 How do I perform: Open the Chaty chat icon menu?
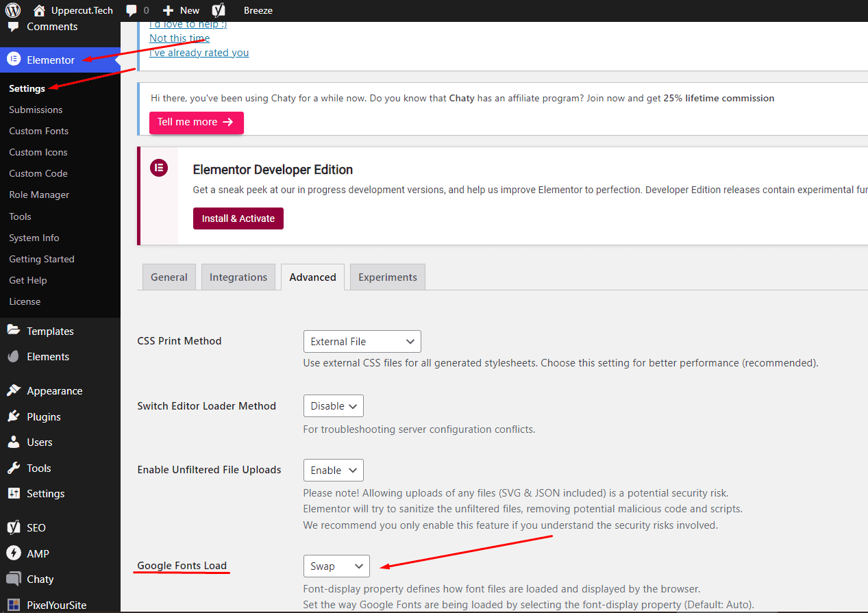[x=14, y=579]
